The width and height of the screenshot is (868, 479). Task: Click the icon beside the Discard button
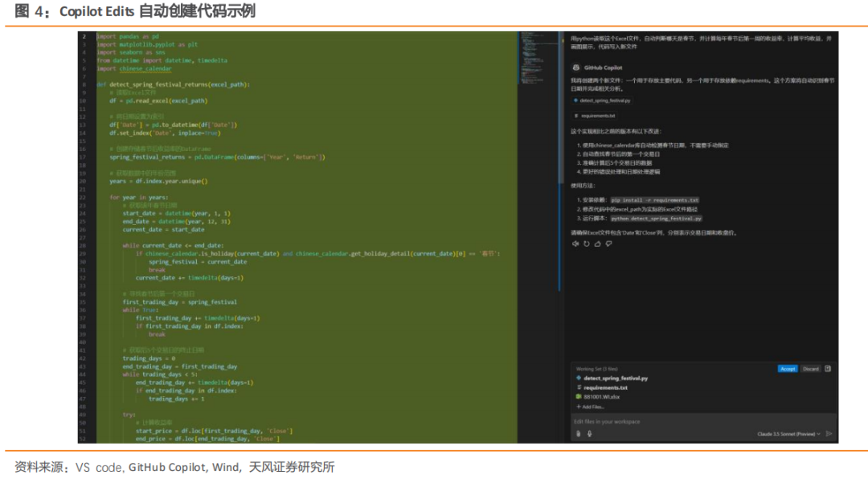[x=828, y=369]
